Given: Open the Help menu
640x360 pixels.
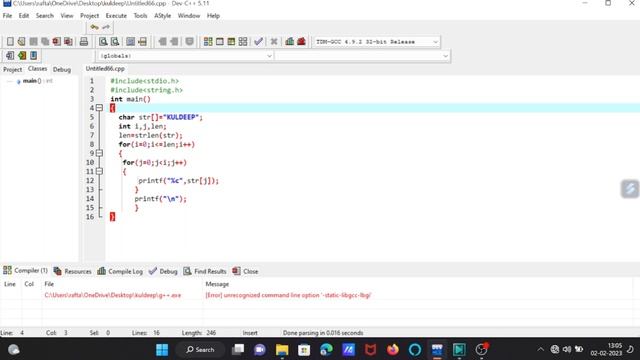Looking at the screenshot, I should (x=213, y=16).
